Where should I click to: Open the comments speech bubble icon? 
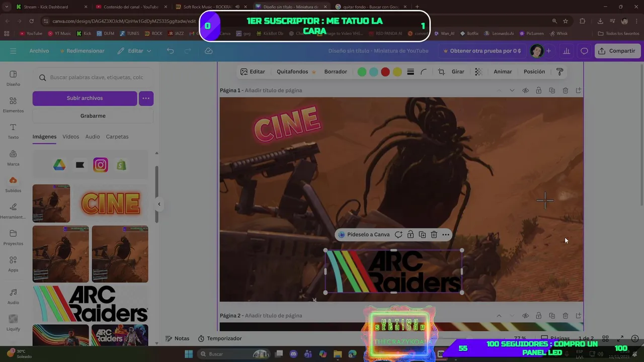[x=584, y=51]
